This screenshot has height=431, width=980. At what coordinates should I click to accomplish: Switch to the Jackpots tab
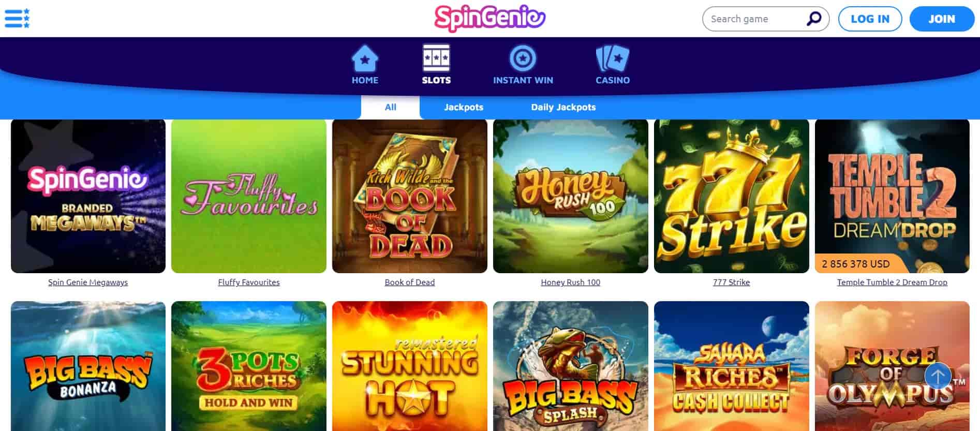click(464, 107)
